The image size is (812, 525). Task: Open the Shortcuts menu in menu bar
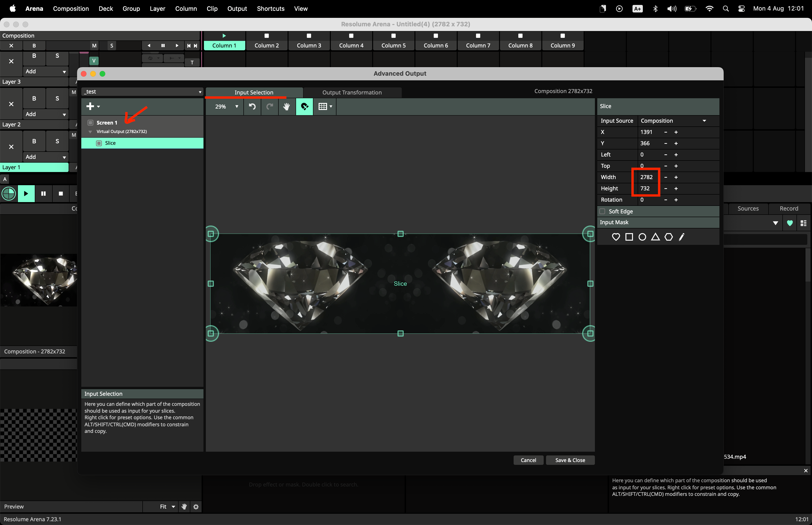271,8
